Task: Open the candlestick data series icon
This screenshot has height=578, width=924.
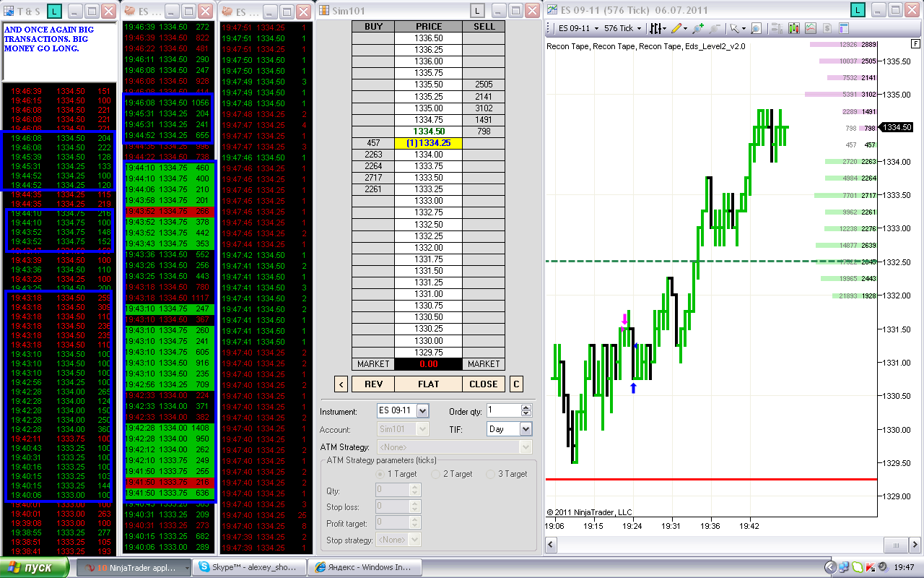Action: (x=794, y=28)
